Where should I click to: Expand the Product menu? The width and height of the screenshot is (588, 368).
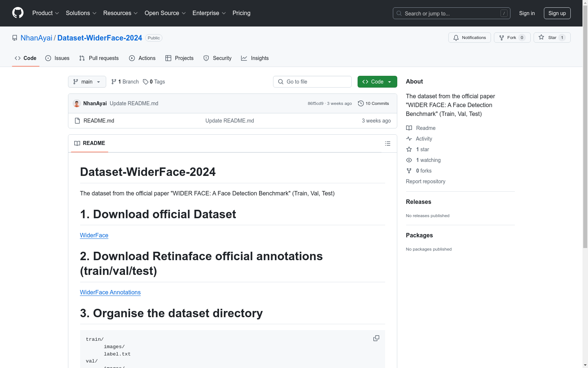46,13
